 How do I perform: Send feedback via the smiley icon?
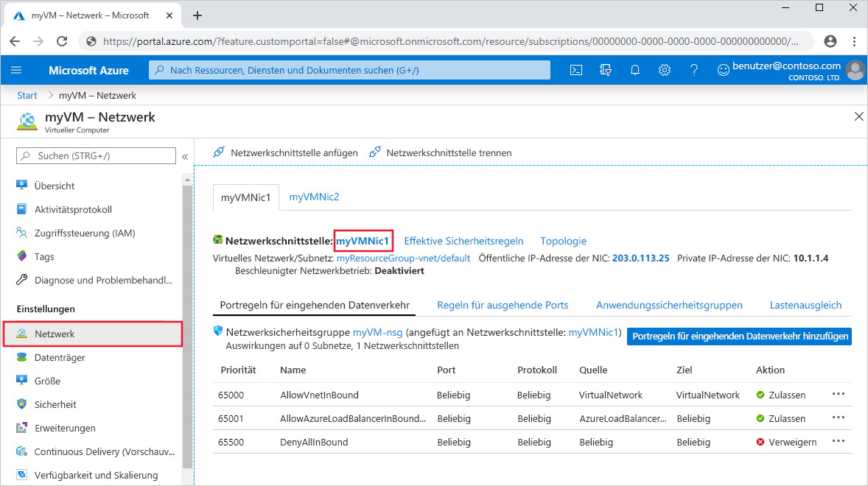coord(723,70)
